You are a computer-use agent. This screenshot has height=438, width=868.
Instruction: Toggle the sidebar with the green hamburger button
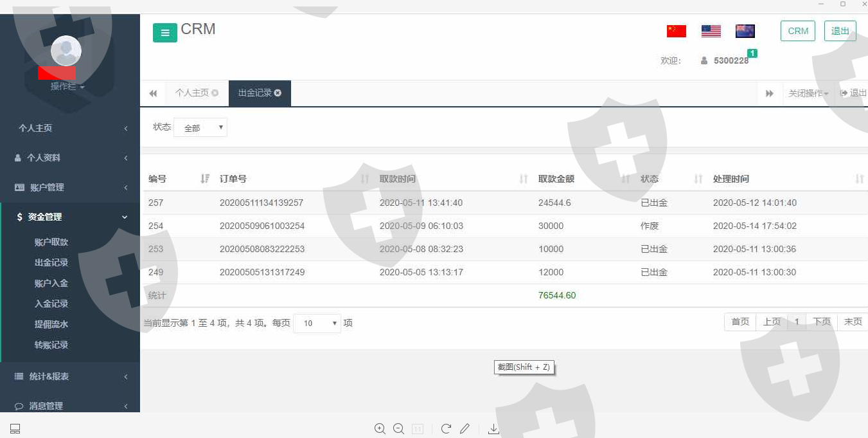point(164,33)
